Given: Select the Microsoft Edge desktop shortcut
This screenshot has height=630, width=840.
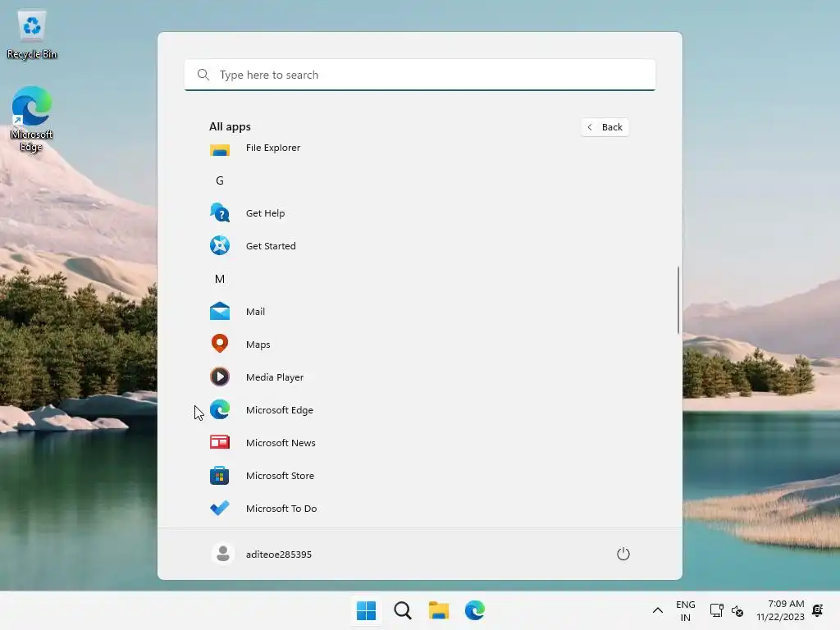Looking at the screenshot, I should click(x=32, y=119).
